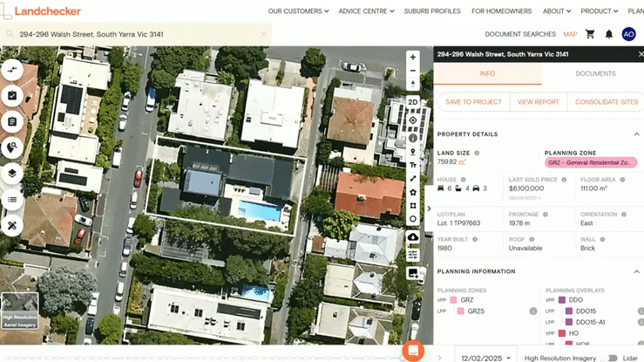This screenshot has width=644, height=362.
Task: Collapse the Property Details section
Action: point(636,134)
